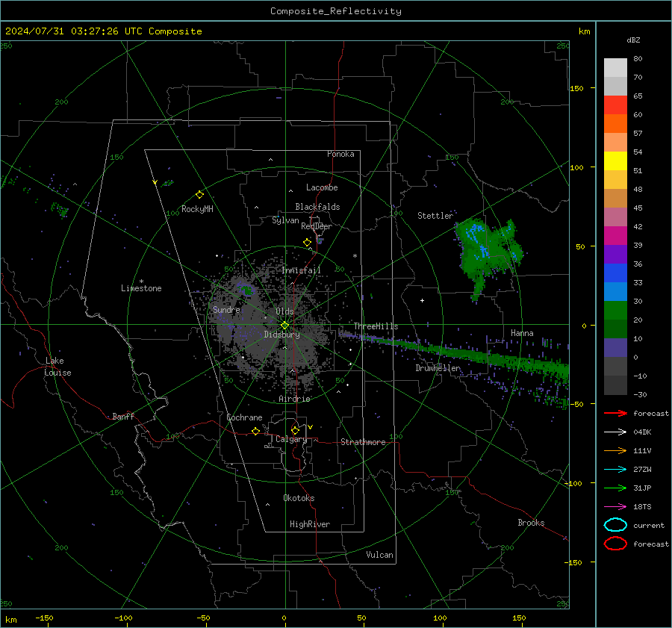Click the Banff town label

pos(123,417)
